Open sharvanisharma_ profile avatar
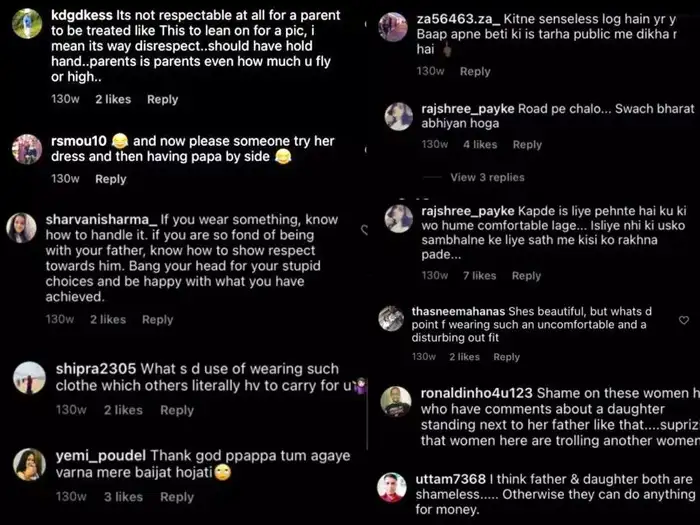This screenshot has height=525, width=700. point(21,228)
